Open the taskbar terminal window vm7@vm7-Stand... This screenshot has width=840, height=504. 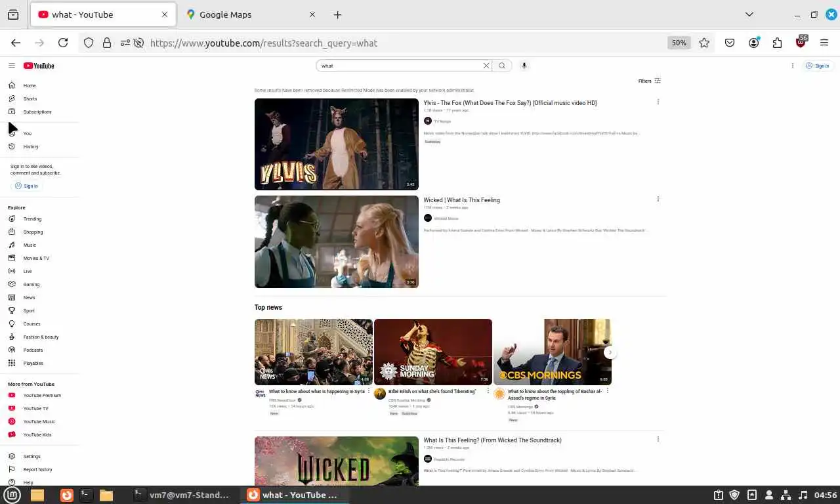click(182, 495)
